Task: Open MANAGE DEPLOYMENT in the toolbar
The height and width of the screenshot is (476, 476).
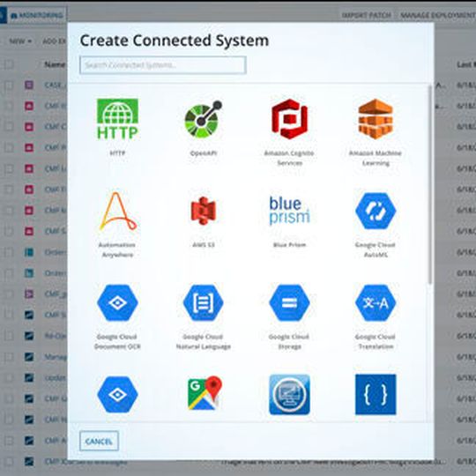Action: 438,15
